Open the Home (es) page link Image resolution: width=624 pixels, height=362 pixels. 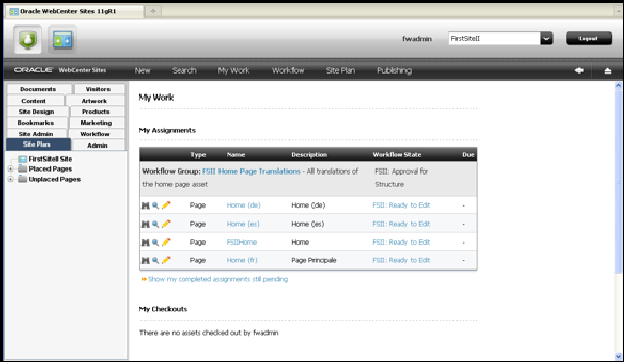point(243,224)
